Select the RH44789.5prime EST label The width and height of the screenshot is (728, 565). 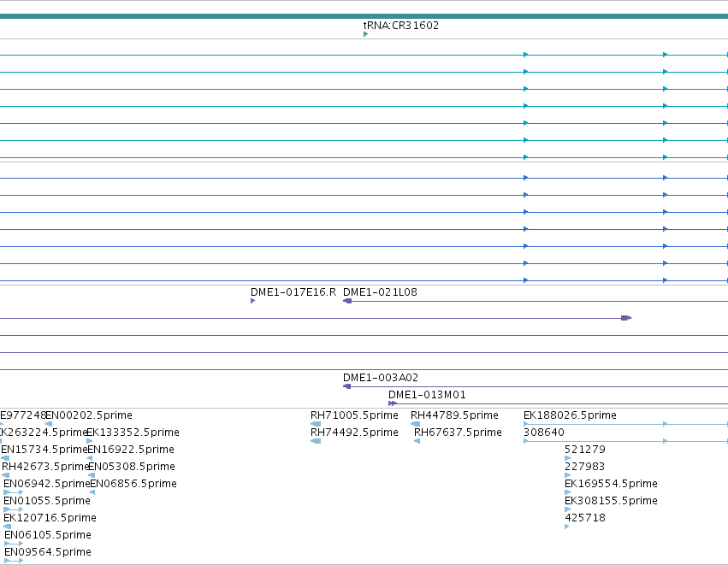(454, 415)
